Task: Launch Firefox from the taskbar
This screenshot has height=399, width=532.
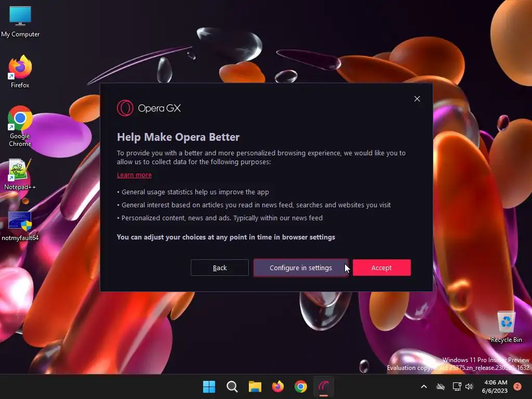Action: click(x=278, y=387)
